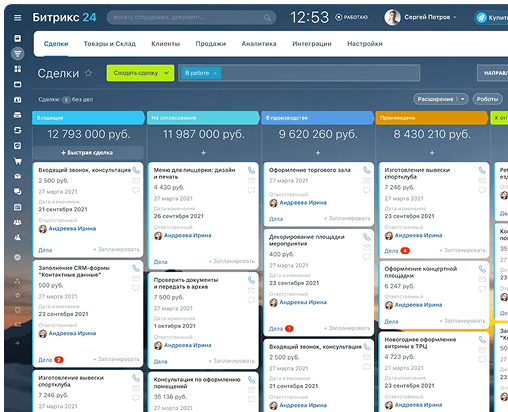Viewport: 508px width, 412px height.
Task: Expand the Создать сделку dropdown arrow
Action: click(x=166, y=73)
